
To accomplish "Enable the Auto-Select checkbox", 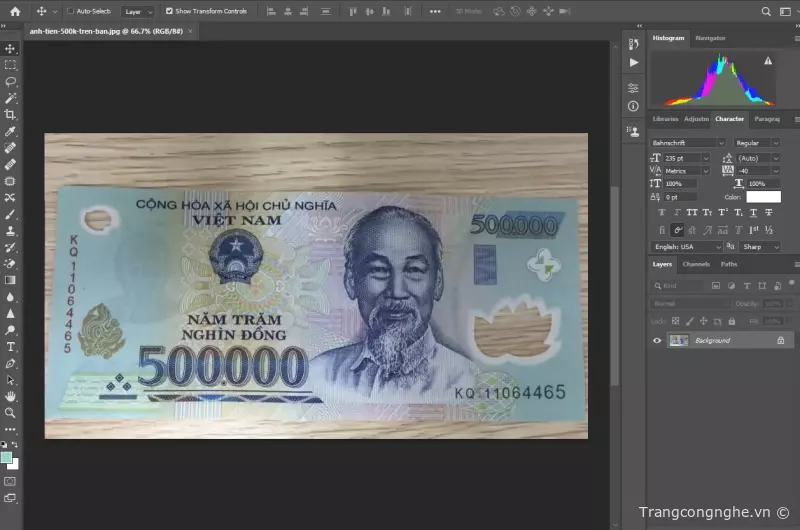I will pyautogui.click(x=70, y=11).
